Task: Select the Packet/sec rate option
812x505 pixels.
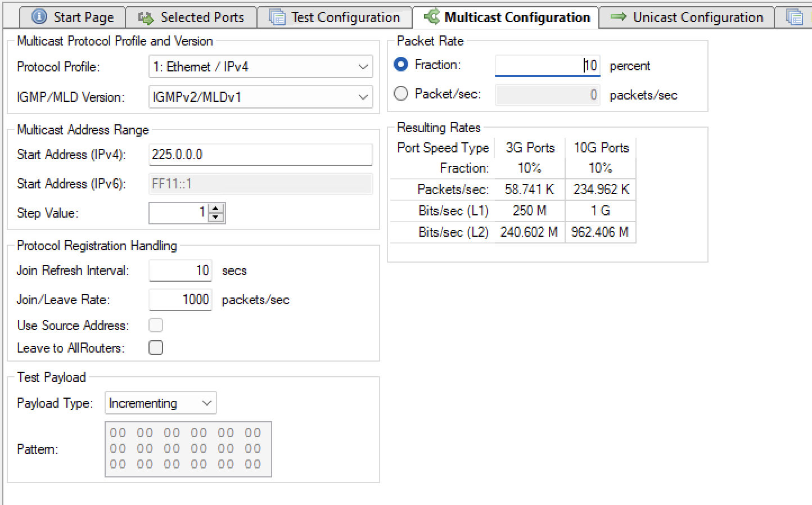Action: 400,94
